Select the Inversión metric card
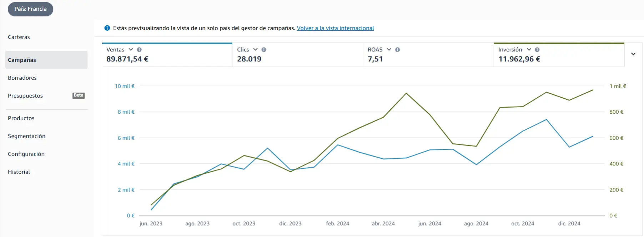The image size is (644, 237). coord(559,55)
